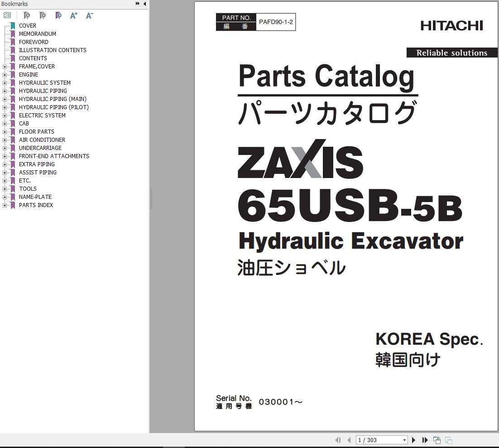Image resolution: width=499 pixels, height=448 pixels.
Task: Expand the HYDRAULIC SYSTEM bookmark
Action: (5, 83)
